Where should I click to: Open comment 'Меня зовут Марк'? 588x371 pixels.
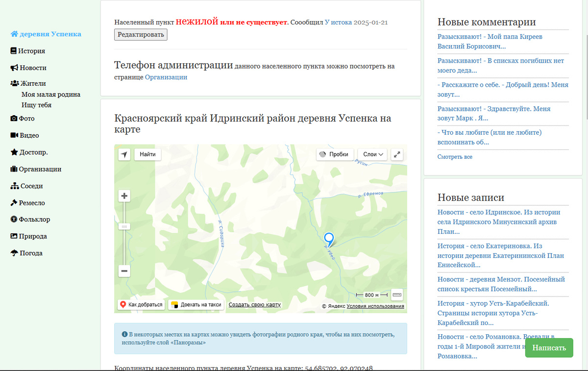(494, 113)
